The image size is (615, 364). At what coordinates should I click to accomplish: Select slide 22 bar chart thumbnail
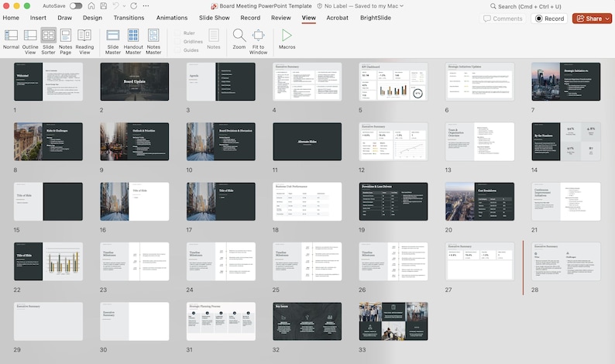(x=48, y=261)
